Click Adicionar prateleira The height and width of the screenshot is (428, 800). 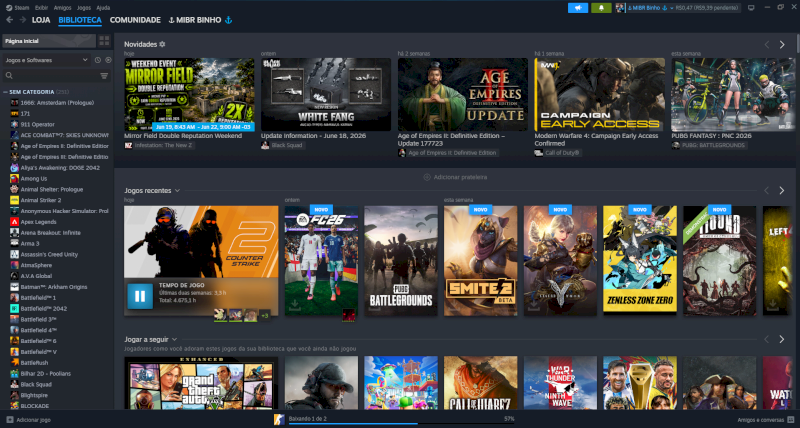(x=455, y=177)
